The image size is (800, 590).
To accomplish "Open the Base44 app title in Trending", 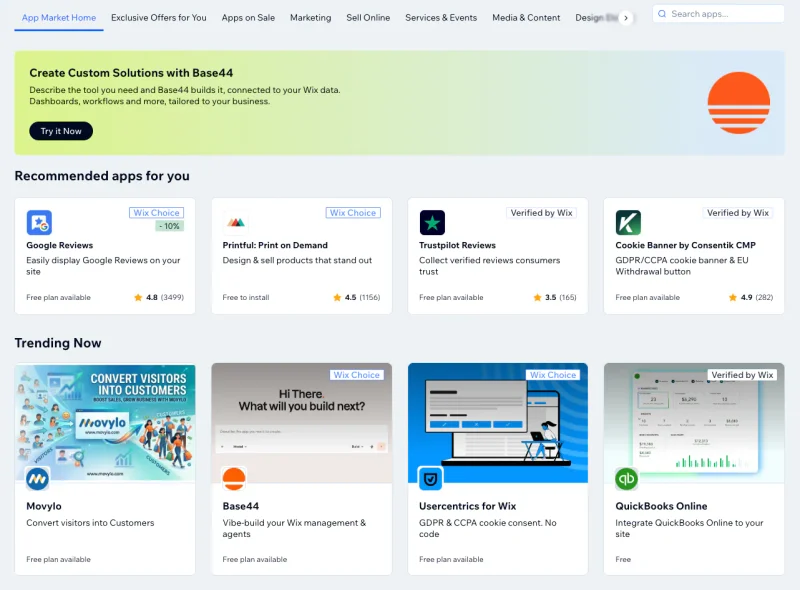I will 241,506.
